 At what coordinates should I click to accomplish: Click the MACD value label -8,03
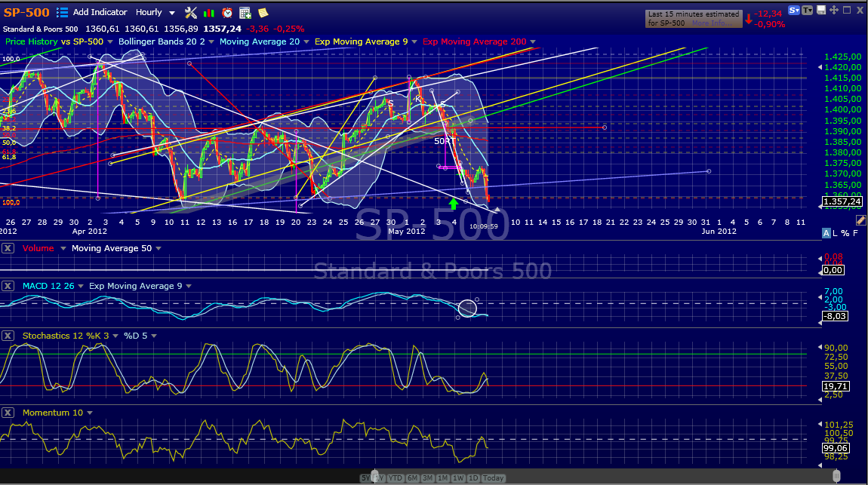pos(834,316)
